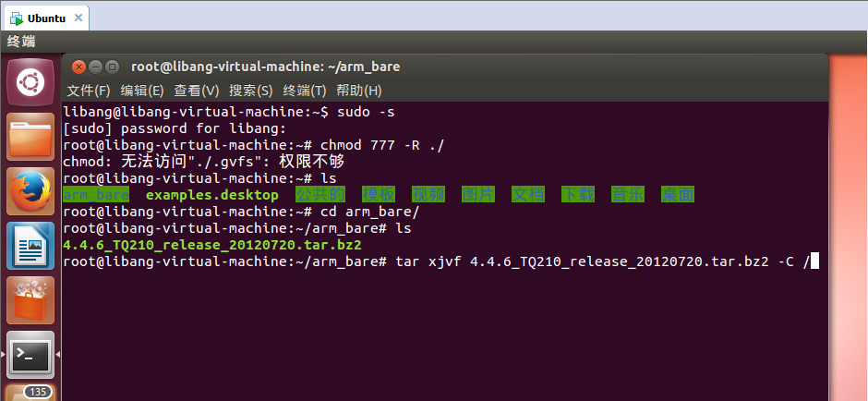Click the arm_bare directory in ls output
This screenshot has width=868, height=401.
(96, 195)
